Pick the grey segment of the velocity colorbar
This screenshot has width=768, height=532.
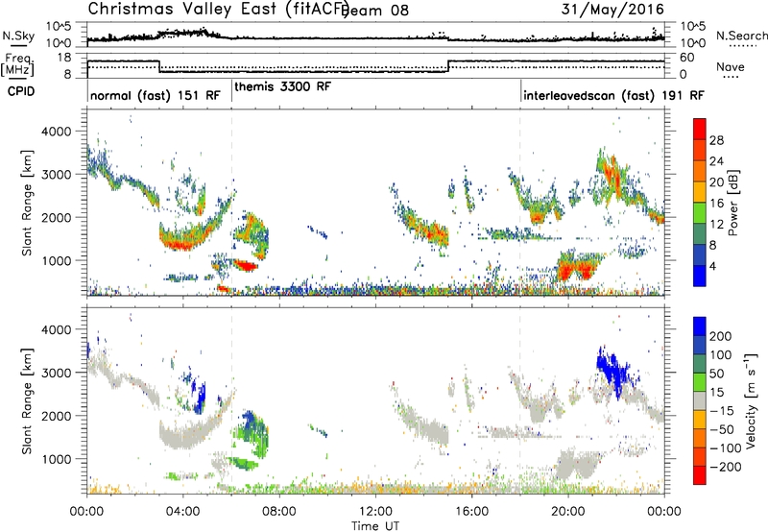click(700, 401)
